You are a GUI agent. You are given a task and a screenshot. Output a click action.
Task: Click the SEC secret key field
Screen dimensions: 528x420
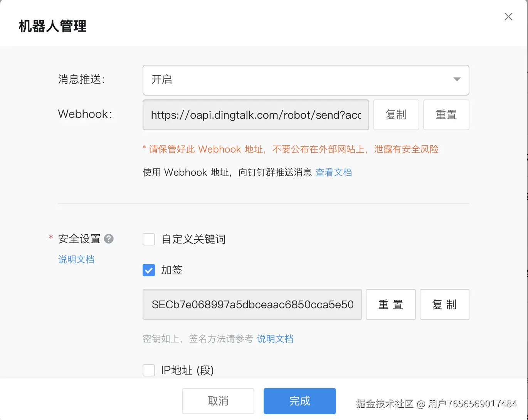click(x=252, y=304)
